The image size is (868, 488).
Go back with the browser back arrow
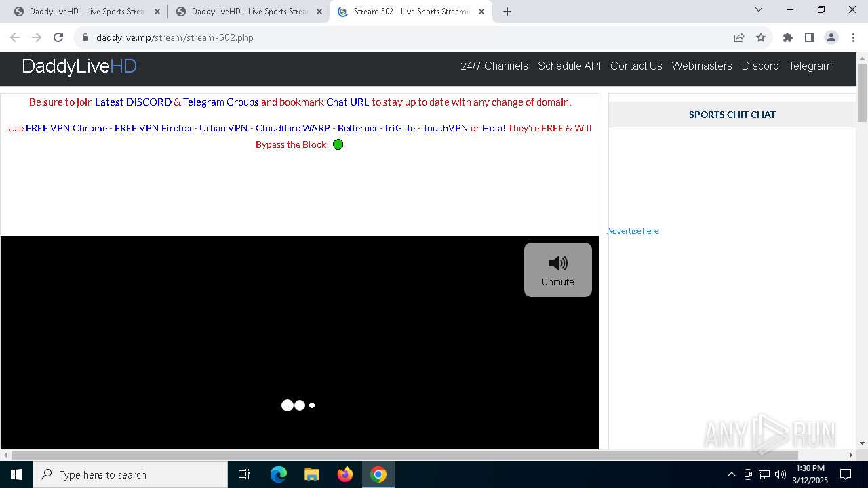tap(15, 37)
